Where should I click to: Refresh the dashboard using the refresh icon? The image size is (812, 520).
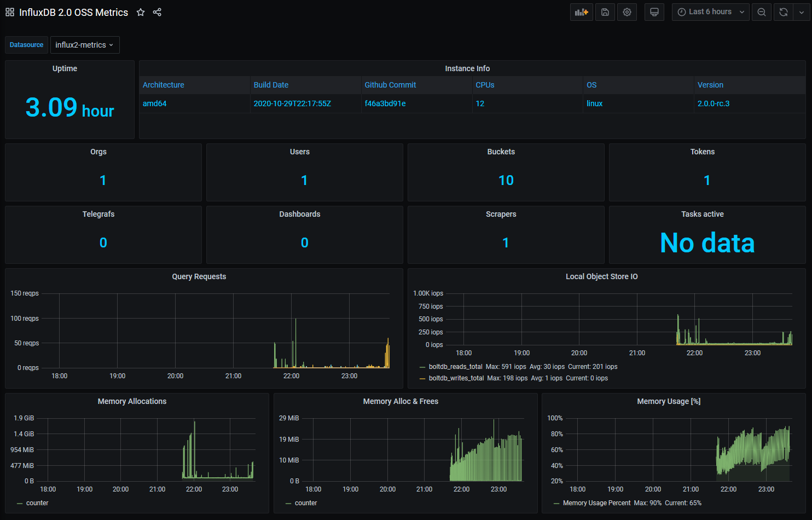(x=784, y=12)
